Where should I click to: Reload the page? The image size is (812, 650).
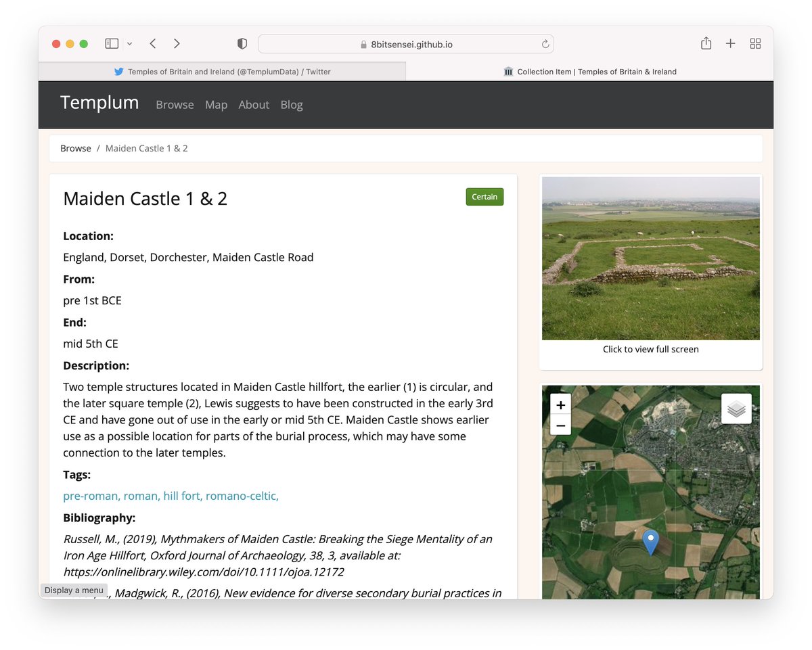tap(545, 44)
